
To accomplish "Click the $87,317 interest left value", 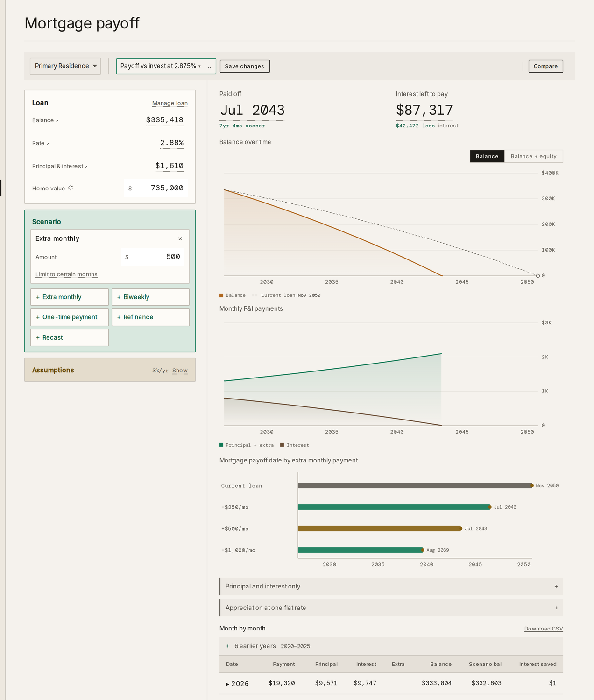I will click(424, 110).
